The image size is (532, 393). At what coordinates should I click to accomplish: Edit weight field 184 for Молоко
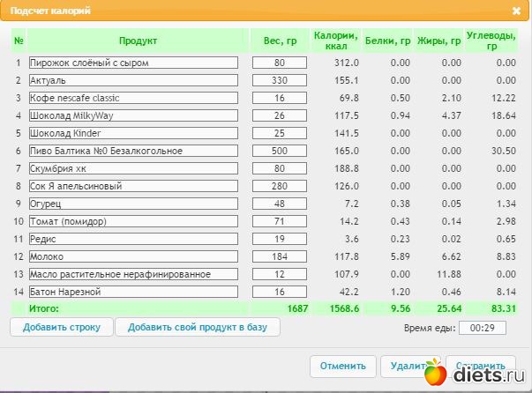point(280,256)
